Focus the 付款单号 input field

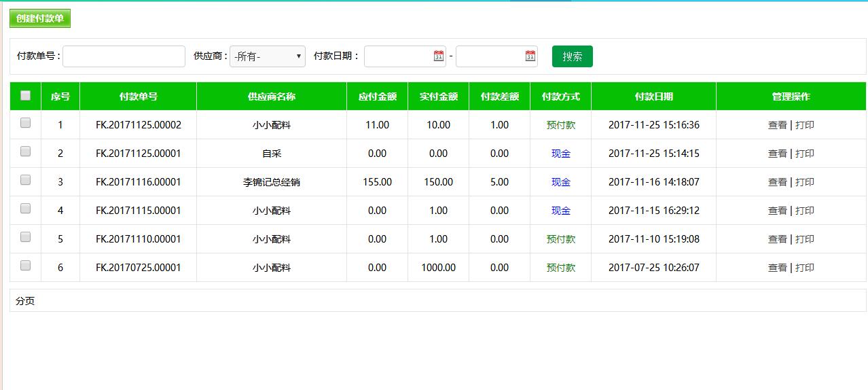(124, 56)
